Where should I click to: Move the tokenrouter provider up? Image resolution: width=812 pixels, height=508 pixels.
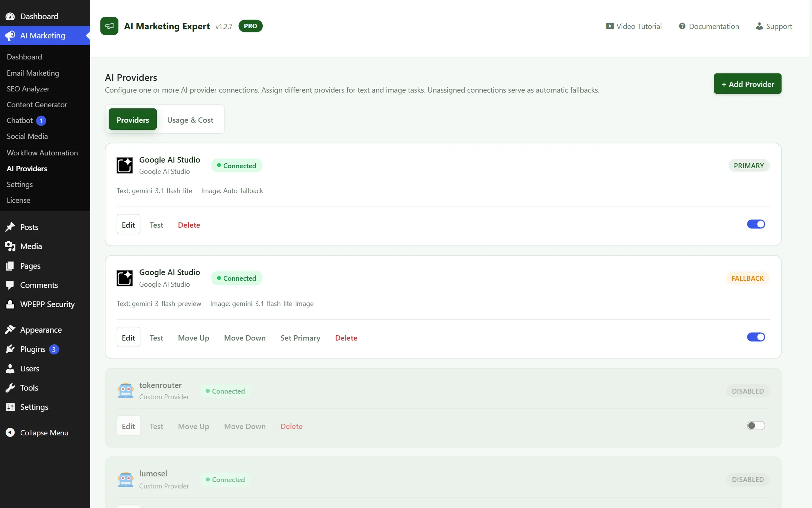click(x=194, y=426)
